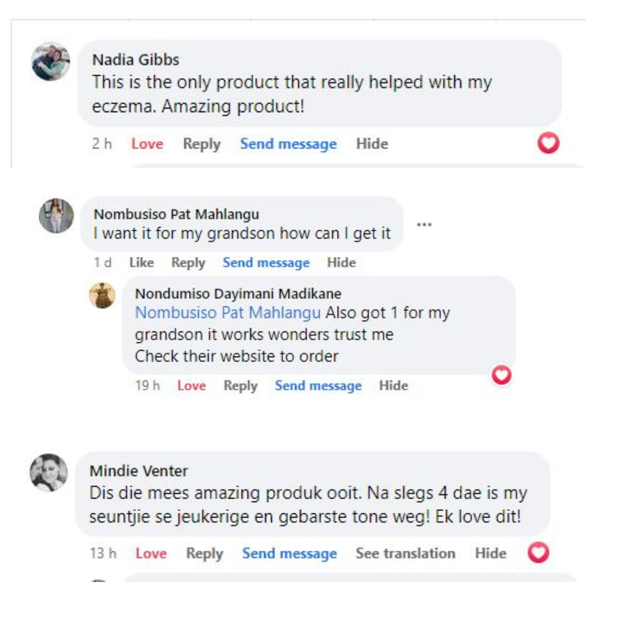Viewport: 644px width, 644px height.
Task: Hide Mindie Venter's comment
Action: pos(491,553)
